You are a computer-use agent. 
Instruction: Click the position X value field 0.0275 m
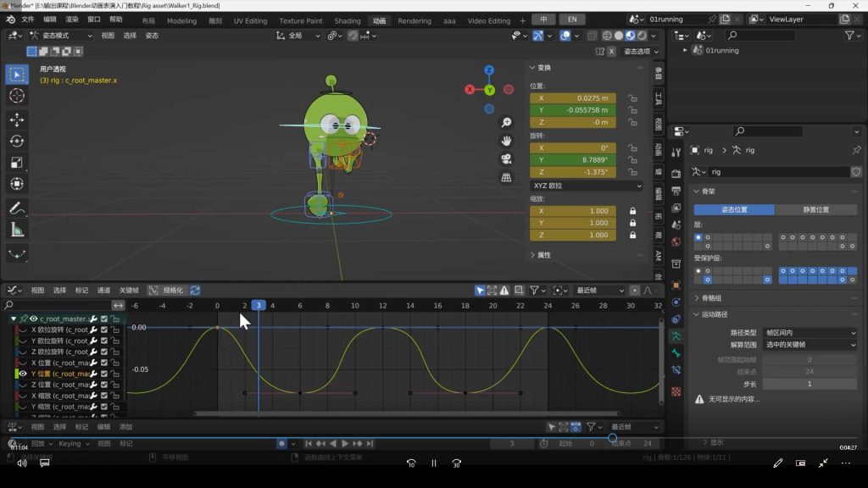point(573,98)
